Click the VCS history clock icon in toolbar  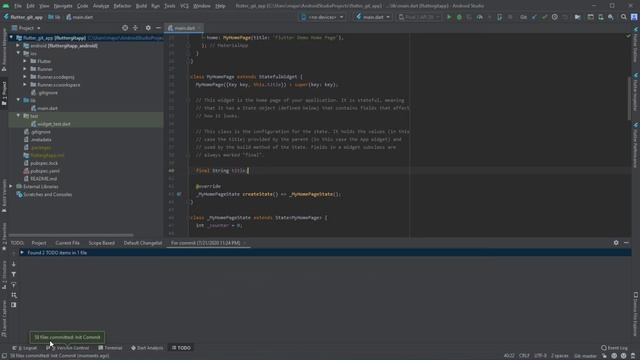(555, 17)
